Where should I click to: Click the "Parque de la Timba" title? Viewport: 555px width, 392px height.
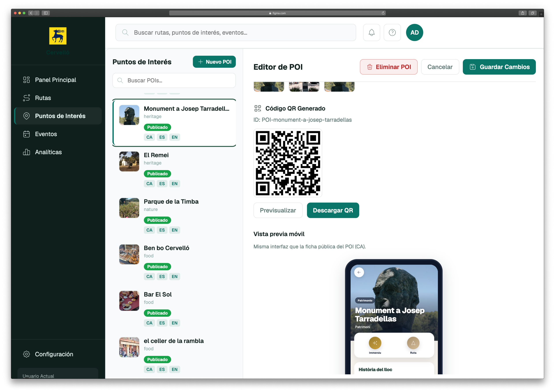[x=171, y=201]
